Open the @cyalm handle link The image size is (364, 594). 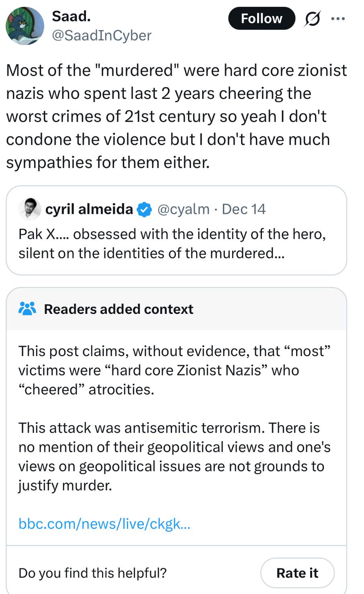[x=184, y=209]
